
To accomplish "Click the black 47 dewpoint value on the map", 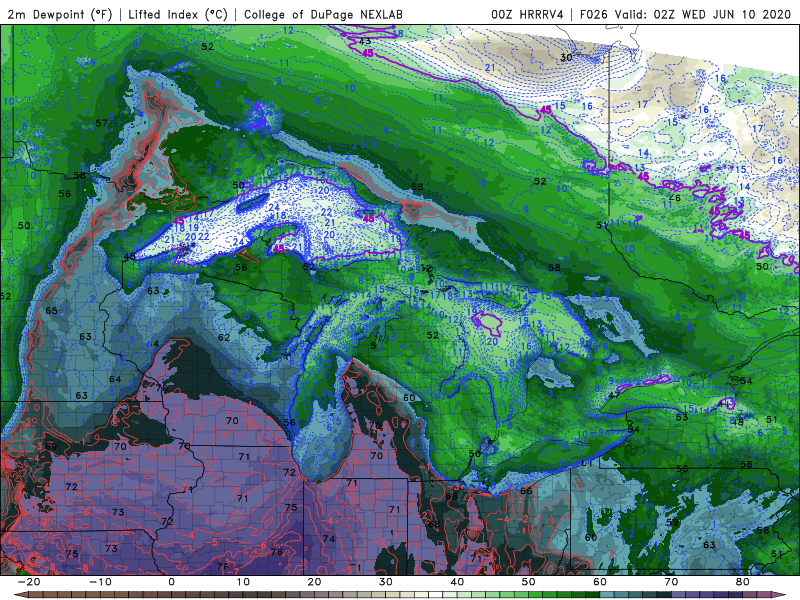I will coord(614,395).
